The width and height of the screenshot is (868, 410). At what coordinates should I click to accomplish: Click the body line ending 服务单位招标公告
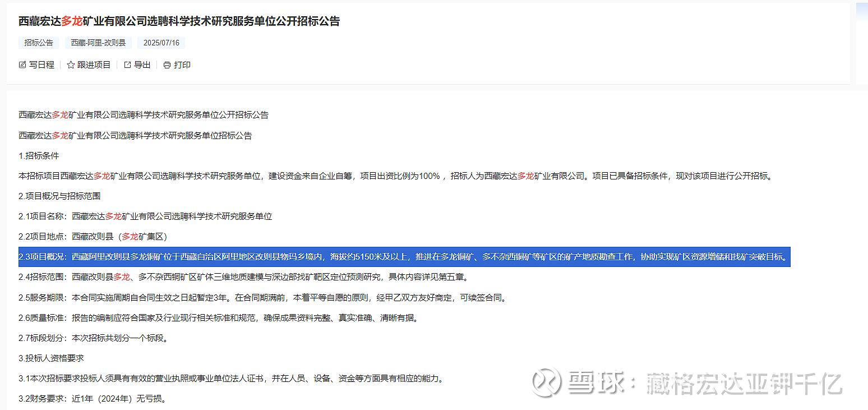[135, 135]
